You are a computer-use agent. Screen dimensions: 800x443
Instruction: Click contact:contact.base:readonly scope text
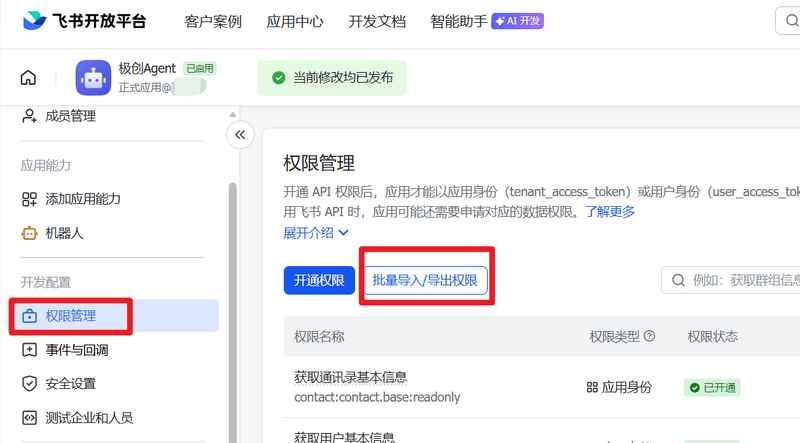coord(377,397)
